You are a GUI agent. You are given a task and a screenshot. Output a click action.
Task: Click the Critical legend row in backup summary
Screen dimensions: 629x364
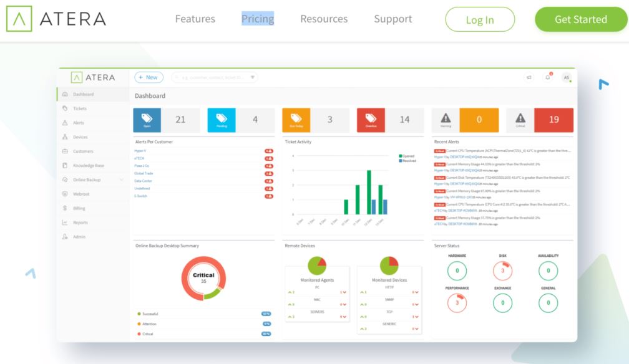204,334
